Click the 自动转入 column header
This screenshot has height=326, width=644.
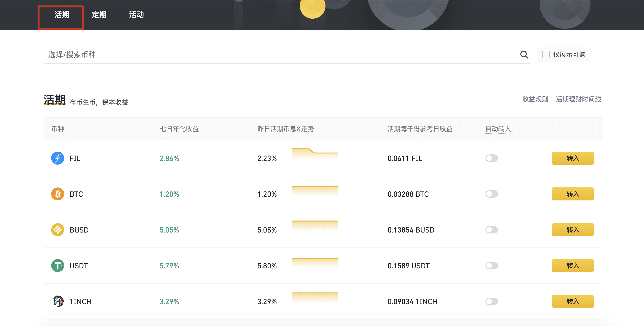point(498,129)
